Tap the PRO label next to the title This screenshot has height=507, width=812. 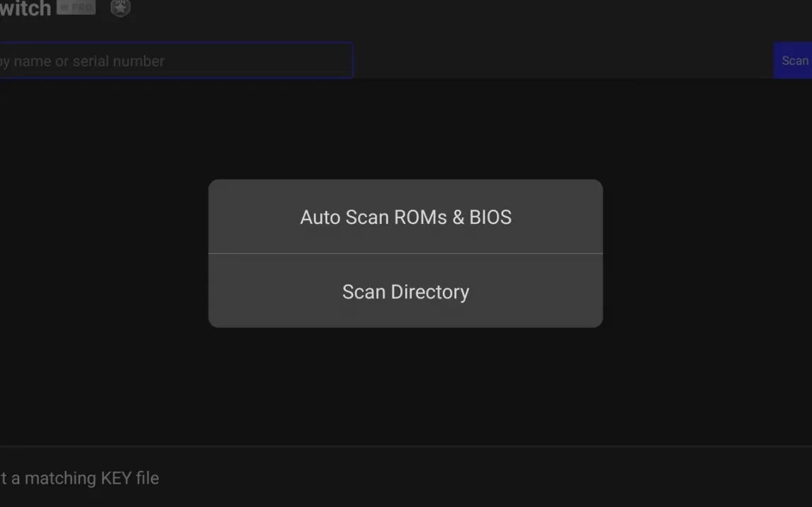click(x=76, y=7)
